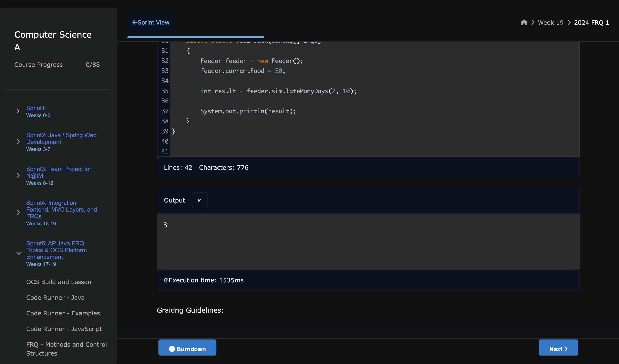Open Code Runner - Examples lesson
Viewport: 619px width, 364px height.
click(x=63, y=313)
